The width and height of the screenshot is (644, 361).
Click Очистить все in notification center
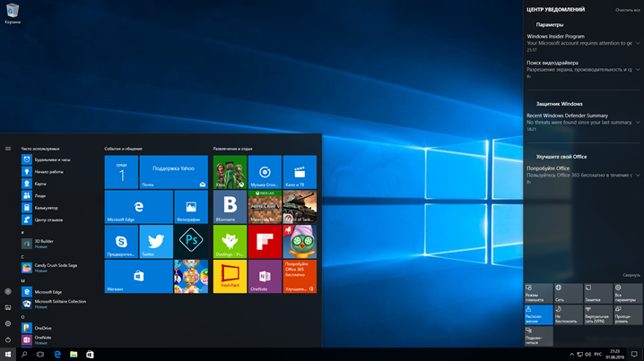tap(628, 10)
